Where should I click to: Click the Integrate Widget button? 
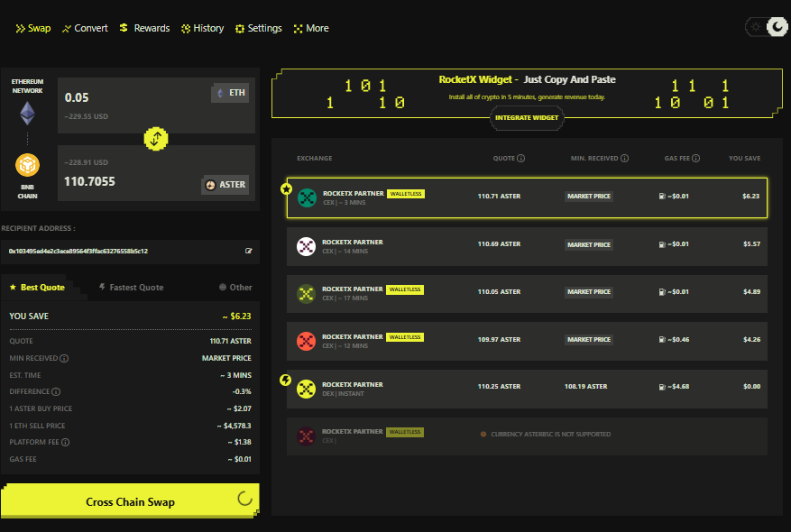pyautogui.click(x=526, y=117)
